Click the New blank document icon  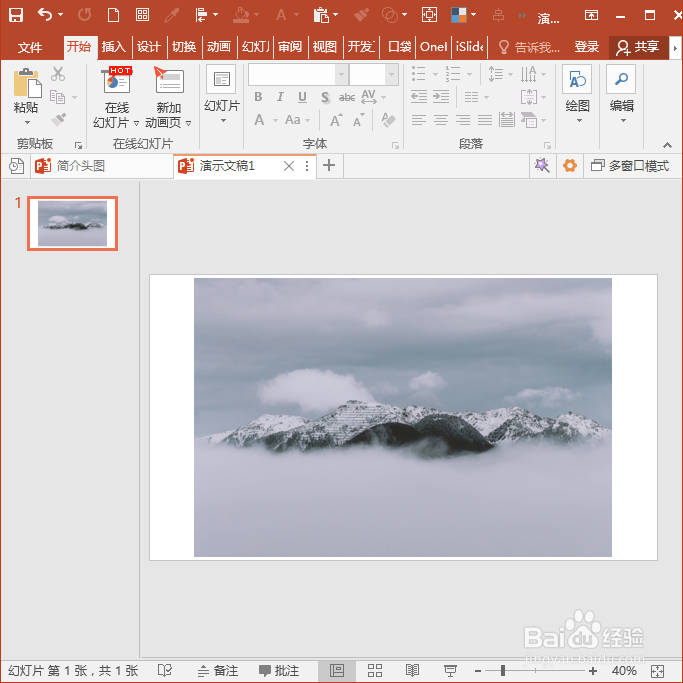point(113,15)
